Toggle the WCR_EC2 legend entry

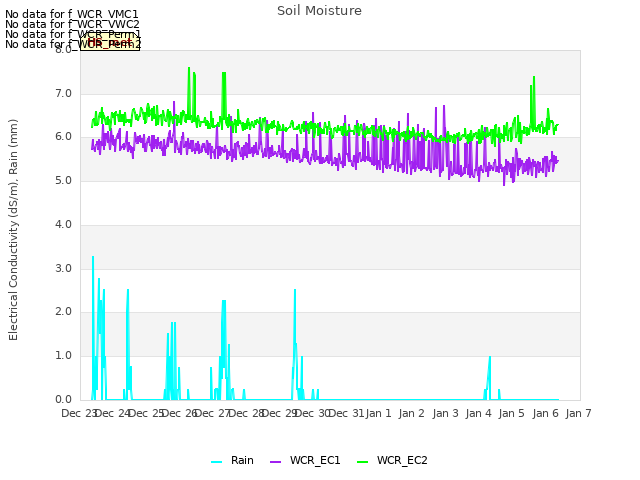[392, 460]
